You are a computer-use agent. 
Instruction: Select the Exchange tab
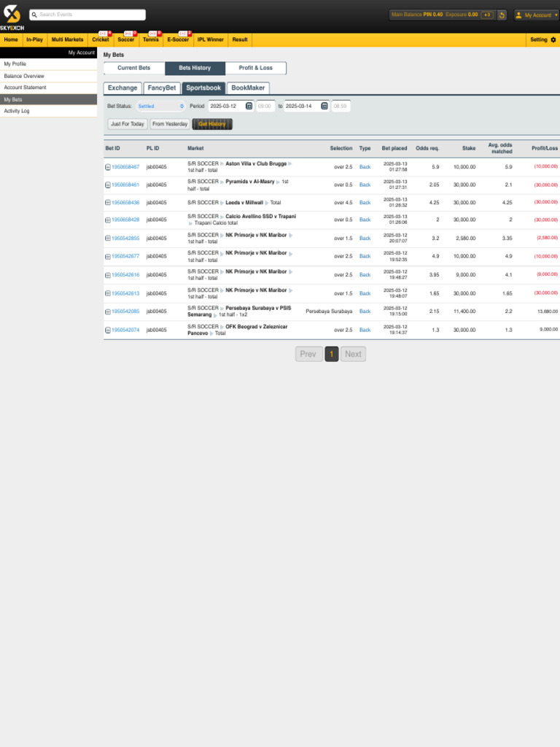122,88
